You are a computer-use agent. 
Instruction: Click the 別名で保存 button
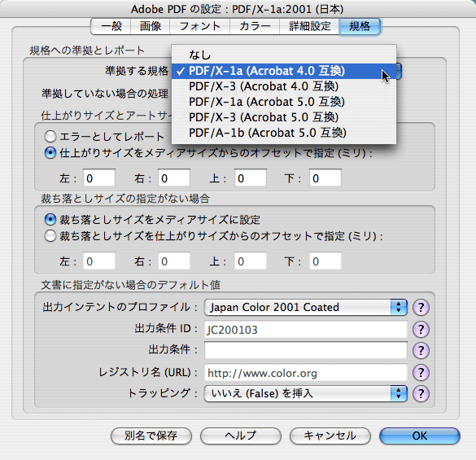[151, 436]
